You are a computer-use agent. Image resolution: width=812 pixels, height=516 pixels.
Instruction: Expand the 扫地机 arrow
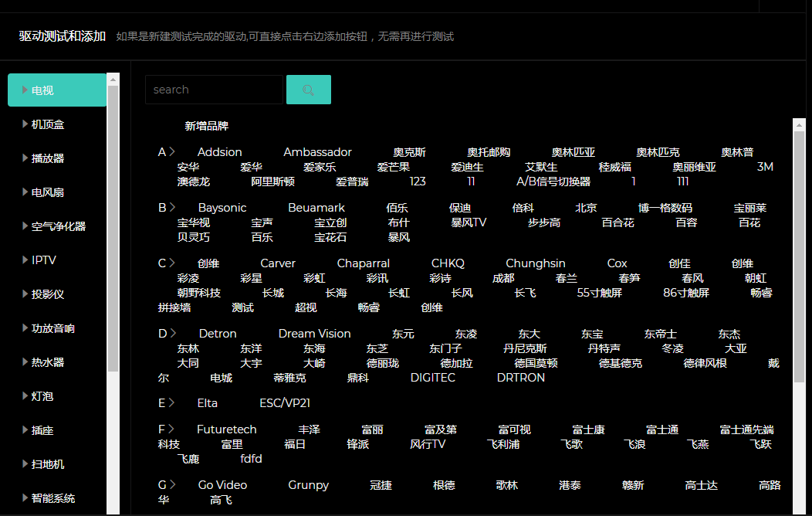(x=25, y=463)
